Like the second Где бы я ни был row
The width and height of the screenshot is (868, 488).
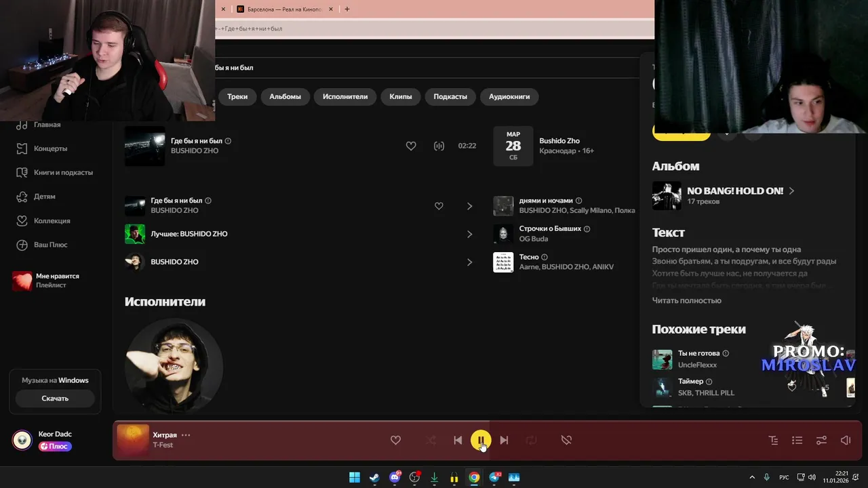pyautogui.click(x=439, y=206)
